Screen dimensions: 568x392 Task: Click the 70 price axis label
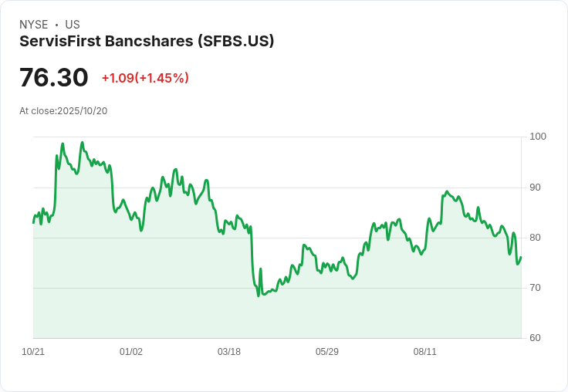click(536, 288)
